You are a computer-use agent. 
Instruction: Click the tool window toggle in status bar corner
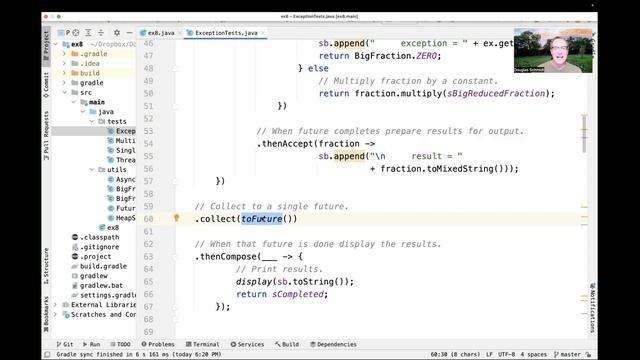click(x=47, y=354)
